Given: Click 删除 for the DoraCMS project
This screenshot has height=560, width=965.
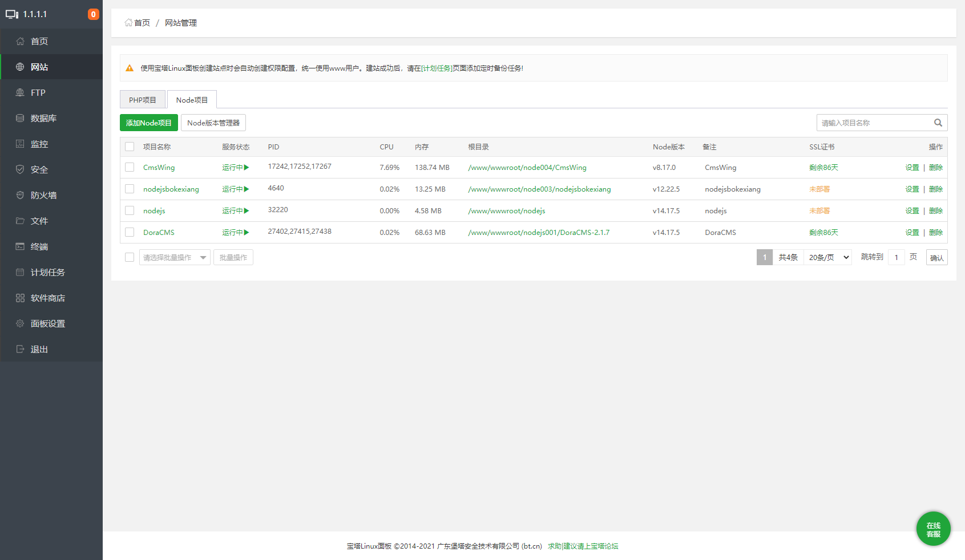Looking at the screenshot, I should pyautogui.click(x=936, y=233).
